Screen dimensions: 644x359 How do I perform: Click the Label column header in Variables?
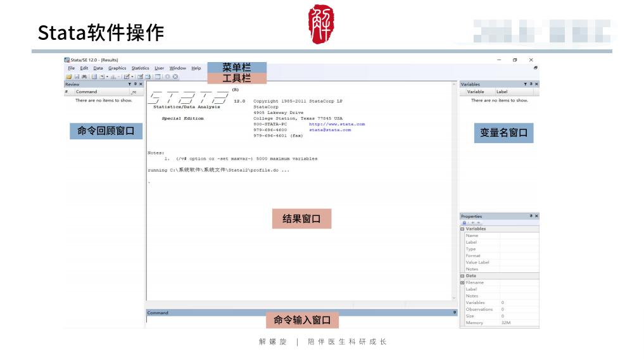tap(515, 92)
